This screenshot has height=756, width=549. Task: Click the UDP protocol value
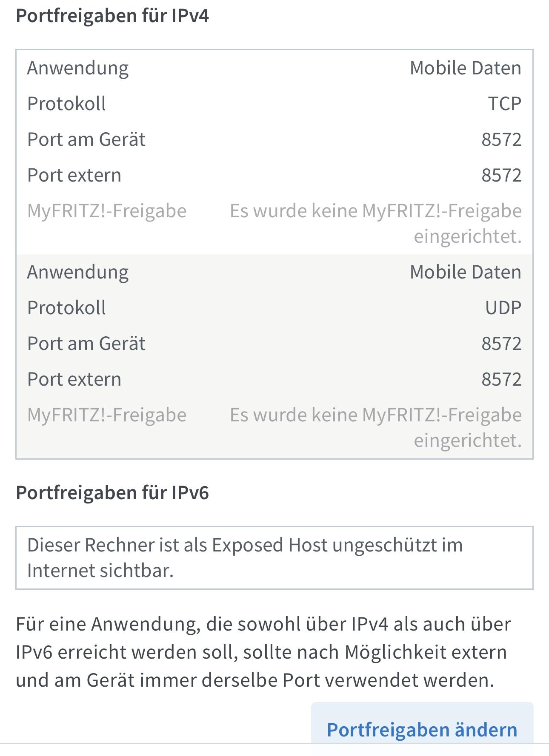[x=503, y=308]
